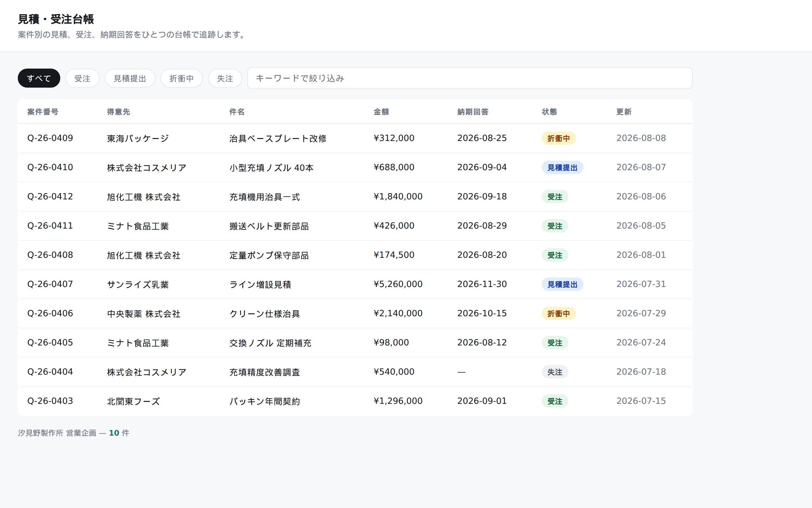Select subject 治具ベースプレート改修
Viewport: 812px width, 508px height.
(278, 138)
